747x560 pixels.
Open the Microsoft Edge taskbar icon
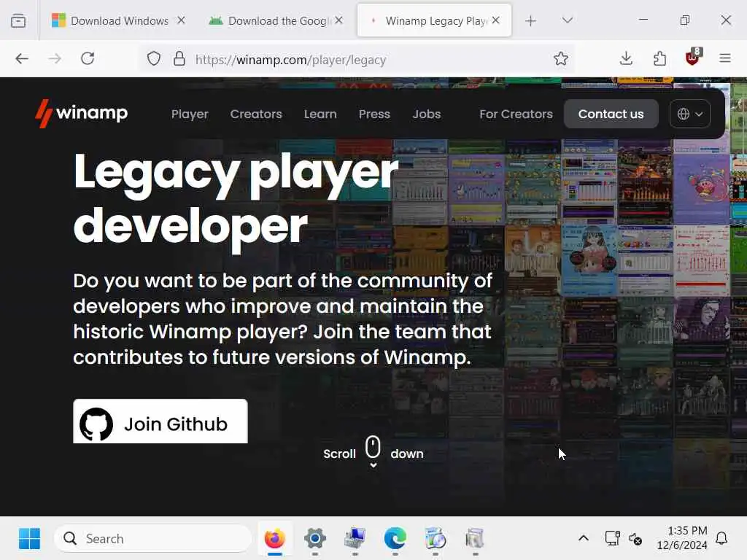point(395,539)
